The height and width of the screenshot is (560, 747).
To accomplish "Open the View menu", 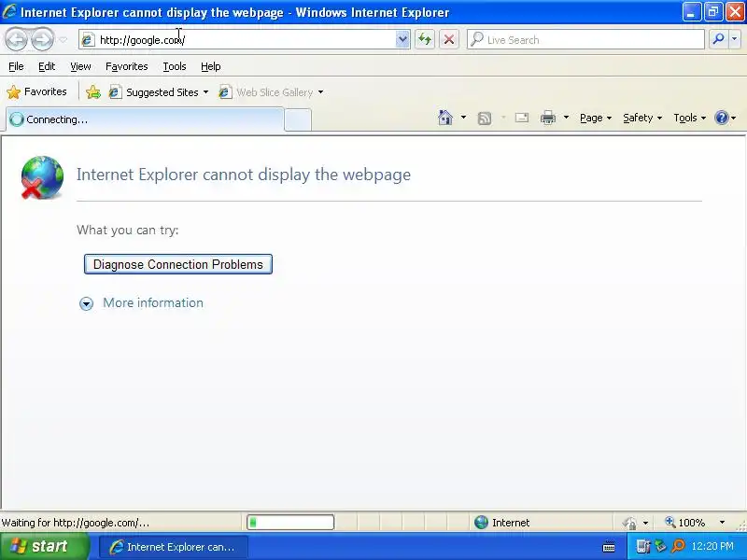I will [80, 66].
